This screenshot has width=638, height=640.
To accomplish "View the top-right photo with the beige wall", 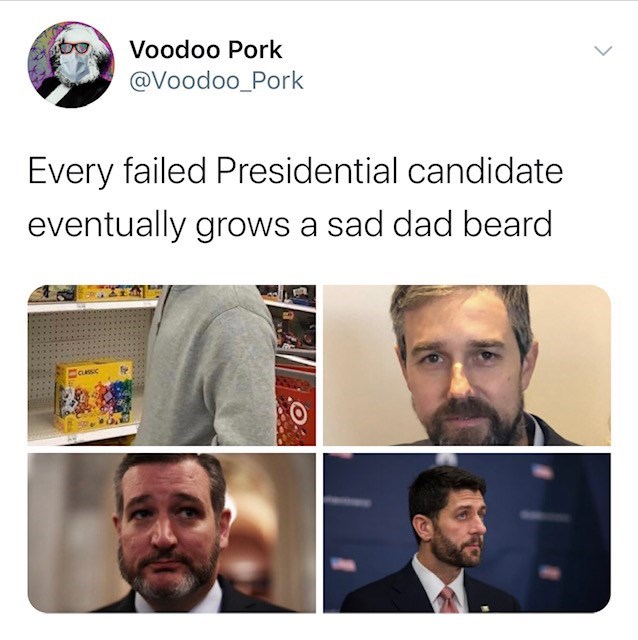I will (x=467, y=365).
